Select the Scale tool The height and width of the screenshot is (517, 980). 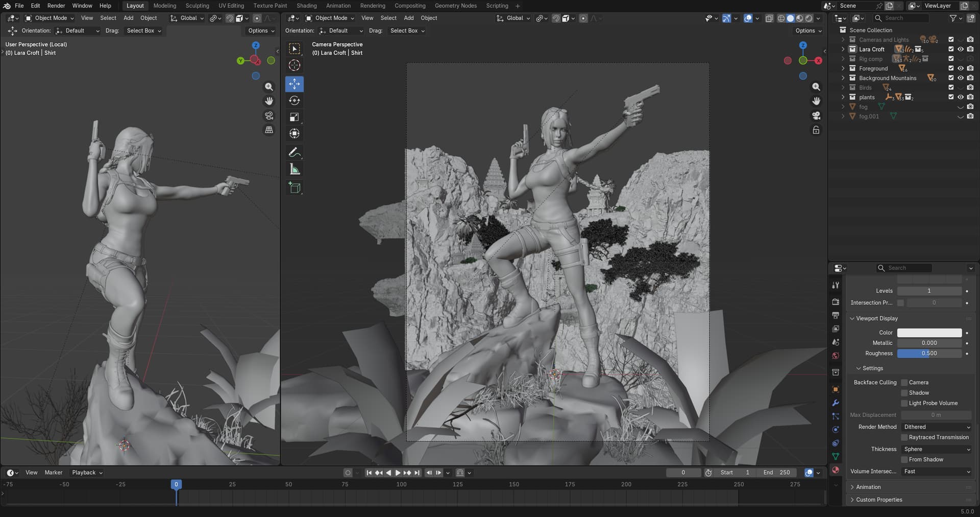[295, 117]
